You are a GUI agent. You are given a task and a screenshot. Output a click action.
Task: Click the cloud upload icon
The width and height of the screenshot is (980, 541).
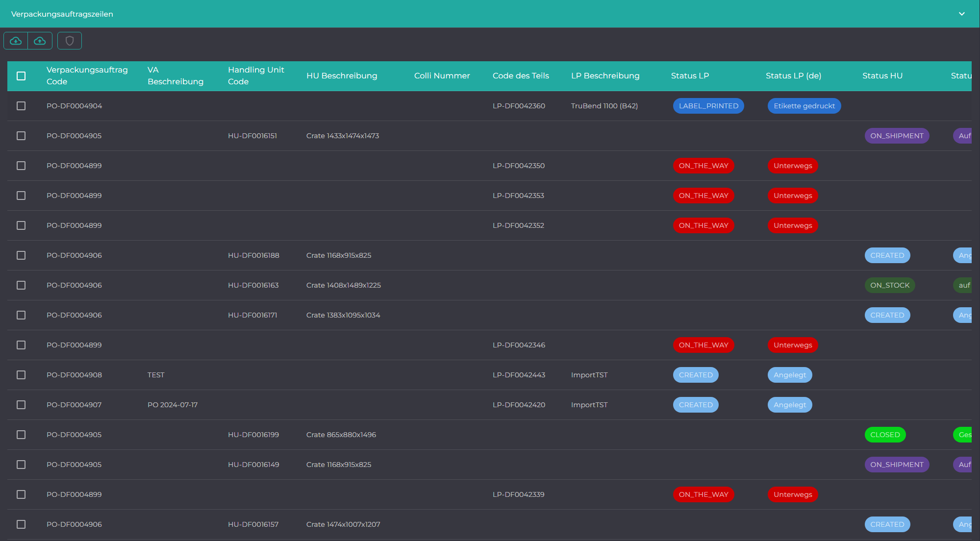[x=40, y=41]
